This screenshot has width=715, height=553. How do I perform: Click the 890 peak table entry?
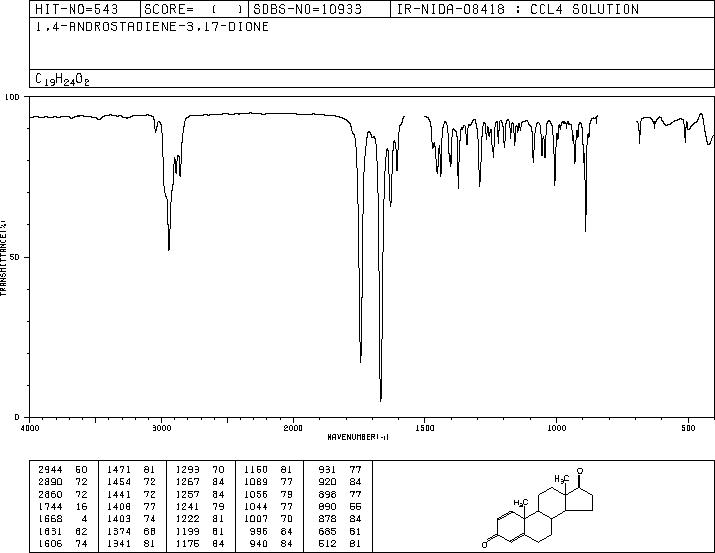[x=340, y=506]
